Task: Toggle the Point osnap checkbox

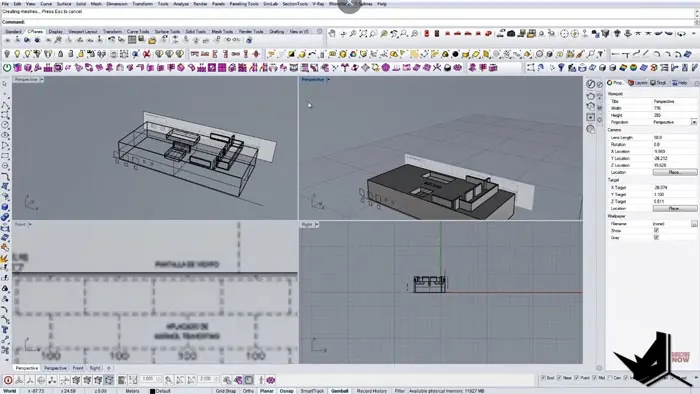Action: (576, 378)
